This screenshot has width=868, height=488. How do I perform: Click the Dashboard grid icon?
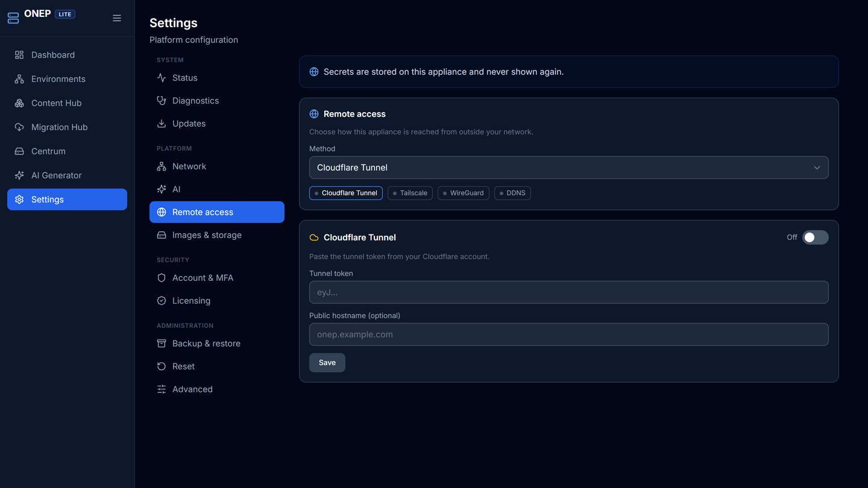click(19, 55)
